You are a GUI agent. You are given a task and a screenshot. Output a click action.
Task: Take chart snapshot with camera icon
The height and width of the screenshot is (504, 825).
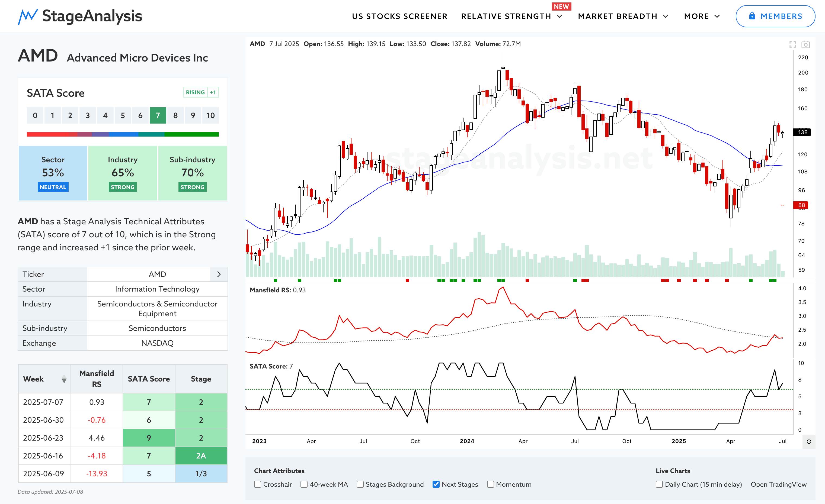pyautogui.click(x=805, y=44)
